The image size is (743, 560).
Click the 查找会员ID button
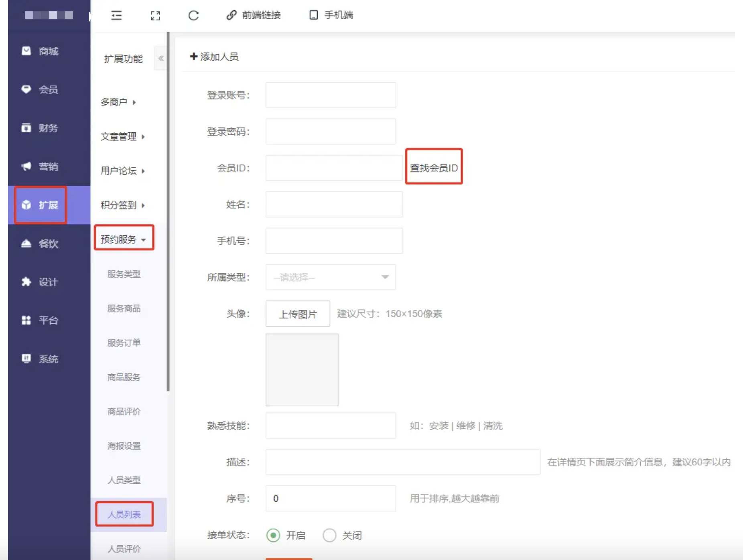tap(434, 168)
